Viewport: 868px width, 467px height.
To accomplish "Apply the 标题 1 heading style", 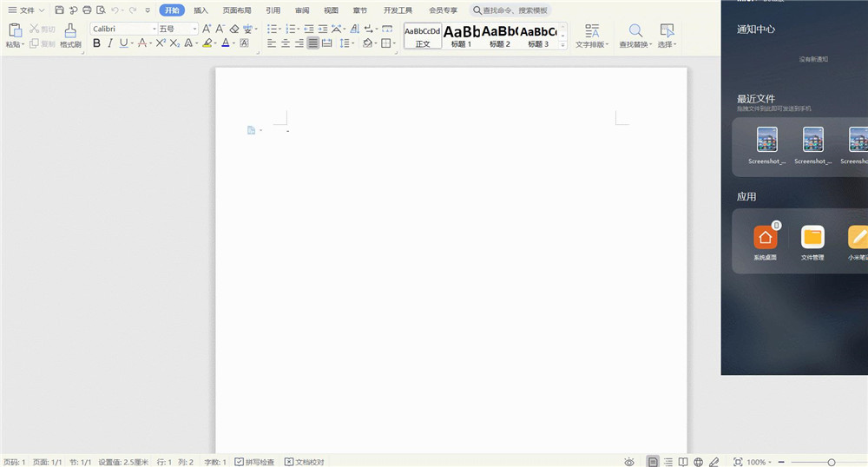I will (x=461, y=36).
